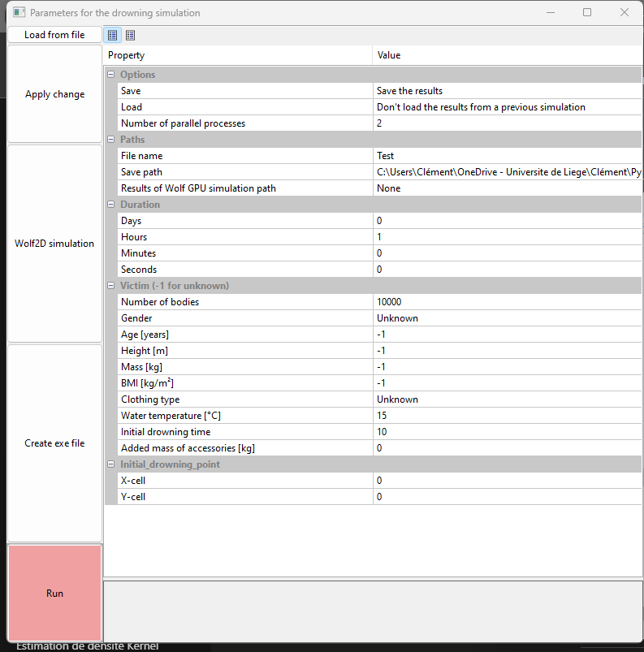
Task: Collapse the Victim section
Action: tap(111, 286)
